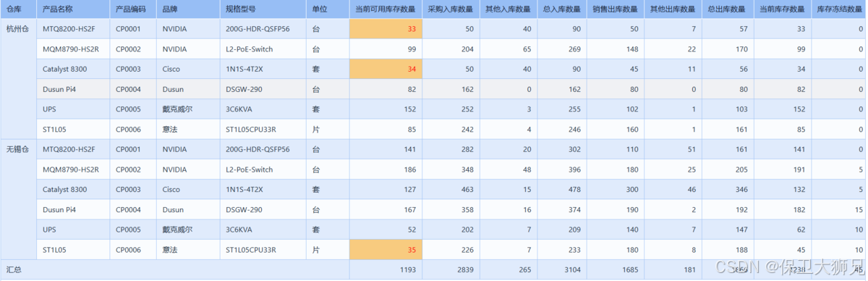Click the 374 total inbound cell
Image resolution: width=868 pixels, height=281 pixels.
[561, 209]
